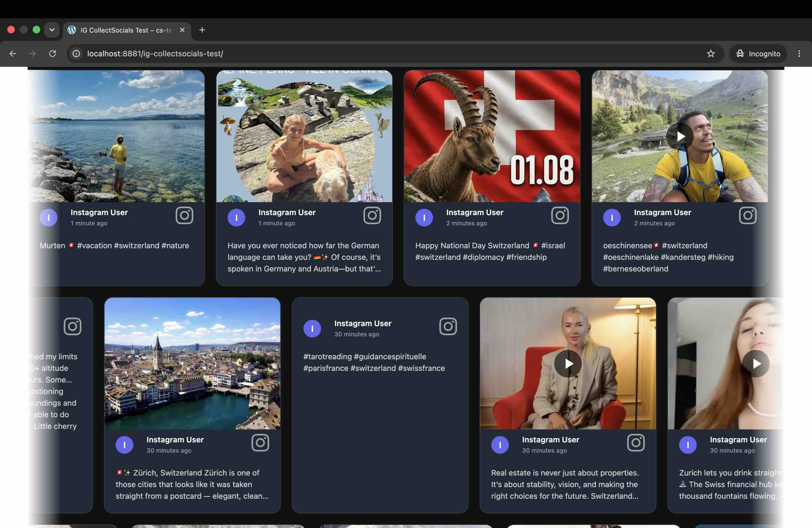Open the Zürich aerial city photo
The height and width of the screenshot is (528, 812).
point(193,364)
